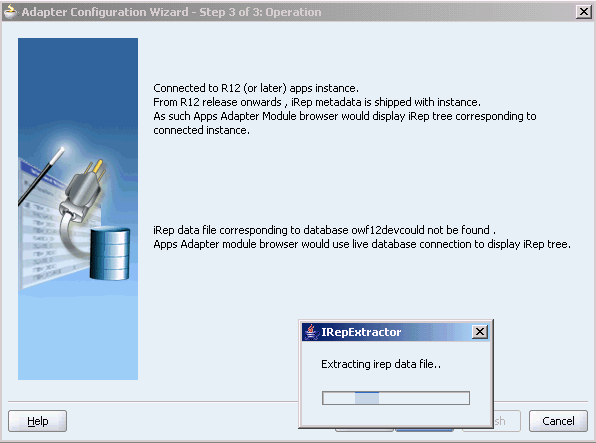The width and height of the screenshot is (596, 443).
Task: Click the 'Extracting irep data file..' text
Action: [381, 364]
